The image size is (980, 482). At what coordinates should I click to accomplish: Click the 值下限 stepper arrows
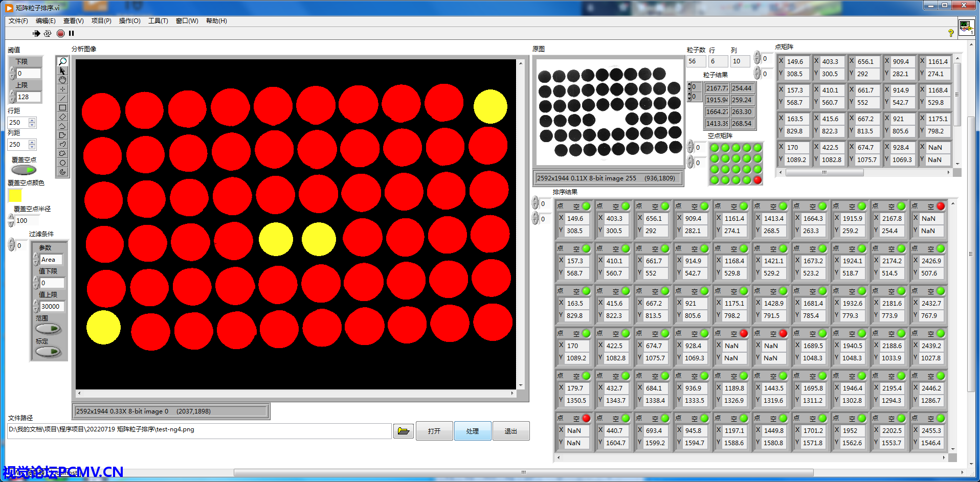coord(36,283)
